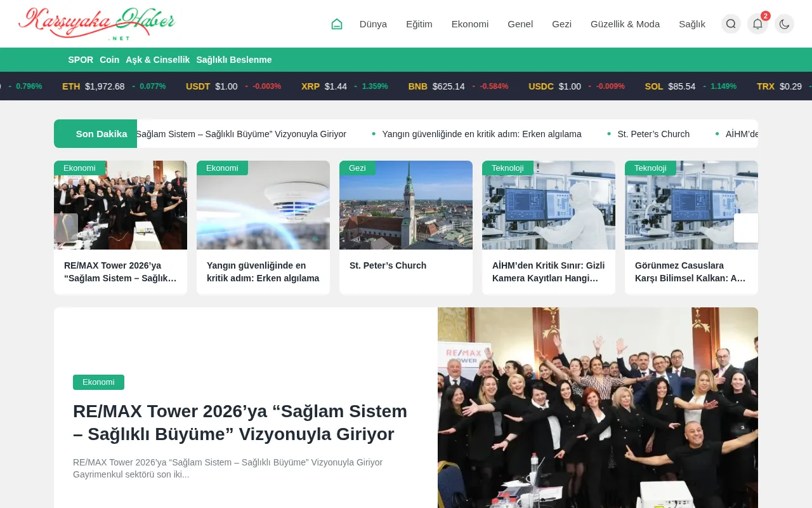Click the RE/MAX Tower featured article image
The height and width of the screenshot is (508, 812).
coord(598,408)
